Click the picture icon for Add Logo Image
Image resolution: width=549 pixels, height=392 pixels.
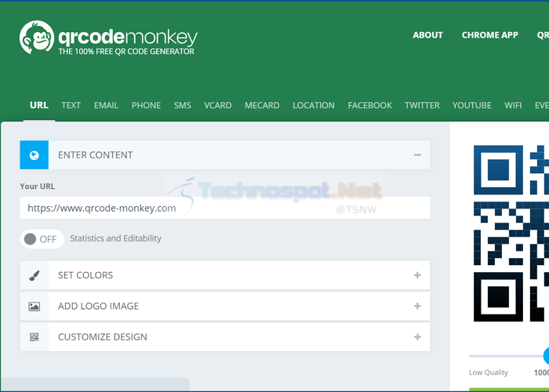(x=34, y=307)
